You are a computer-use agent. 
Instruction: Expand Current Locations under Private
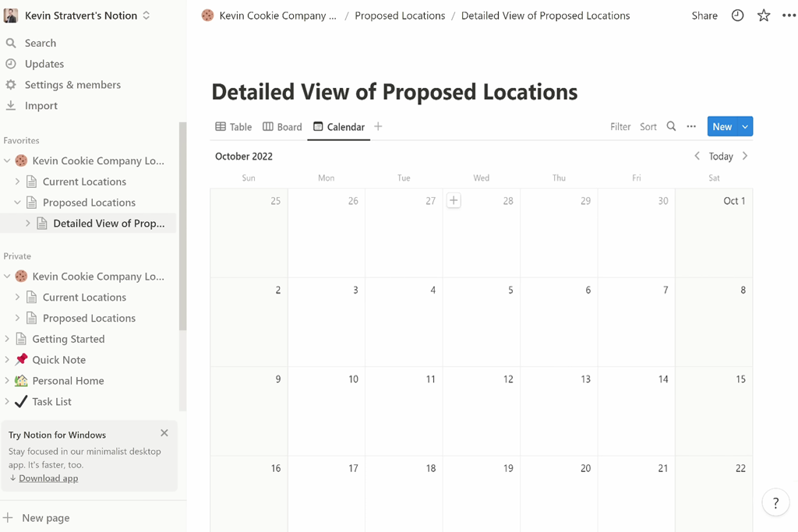pos(17,297)
